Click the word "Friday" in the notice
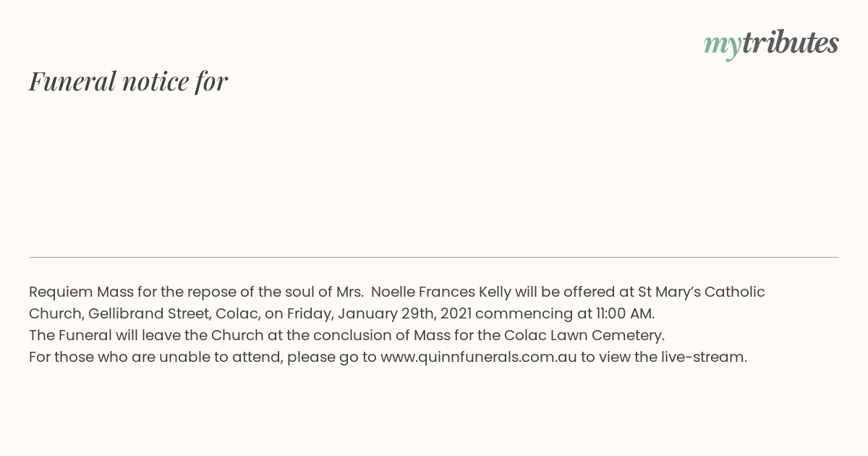Image resolution: width=868 pixels, height=456 pixels. 309,313
